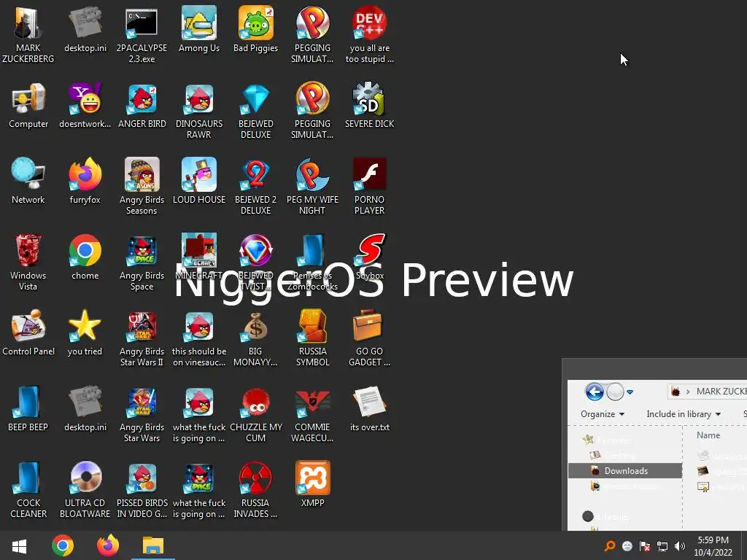Select the you tried star icon
Screen dimensions: 747x560
point(85,326)
